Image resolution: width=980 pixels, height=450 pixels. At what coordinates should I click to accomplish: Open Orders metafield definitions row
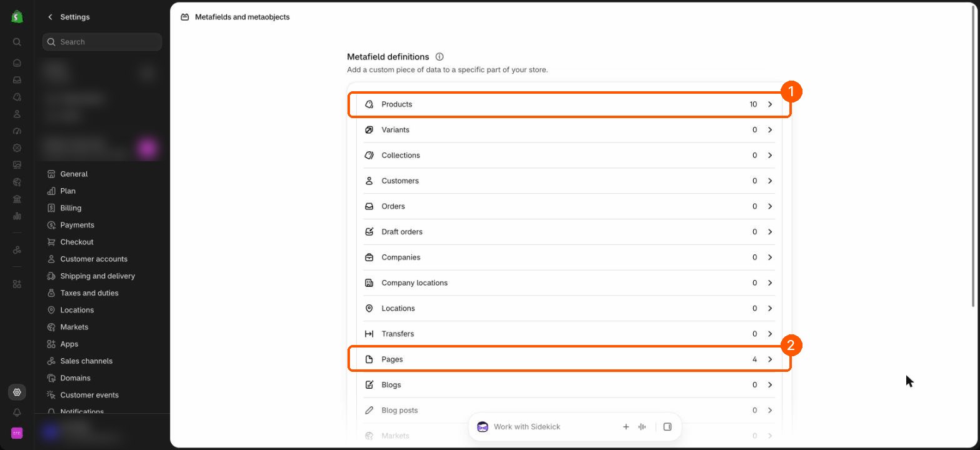pyautogui.click(x=569, y=206)
